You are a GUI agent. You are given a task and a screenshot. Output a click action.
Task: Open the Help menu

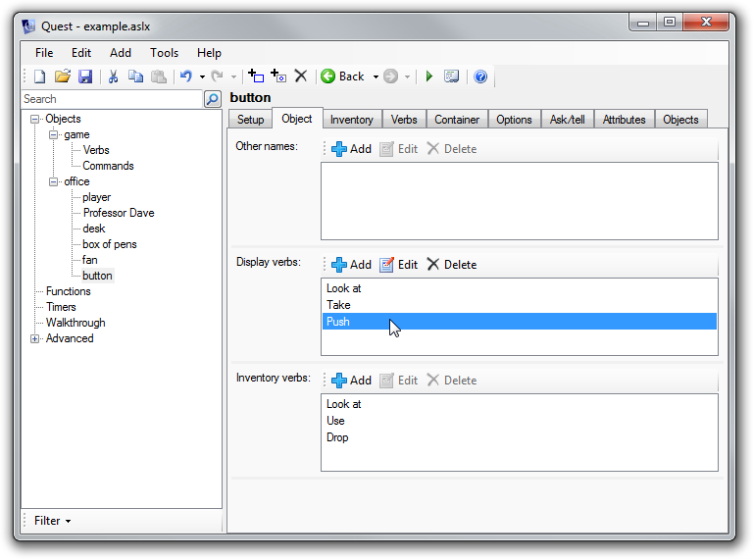209,53
